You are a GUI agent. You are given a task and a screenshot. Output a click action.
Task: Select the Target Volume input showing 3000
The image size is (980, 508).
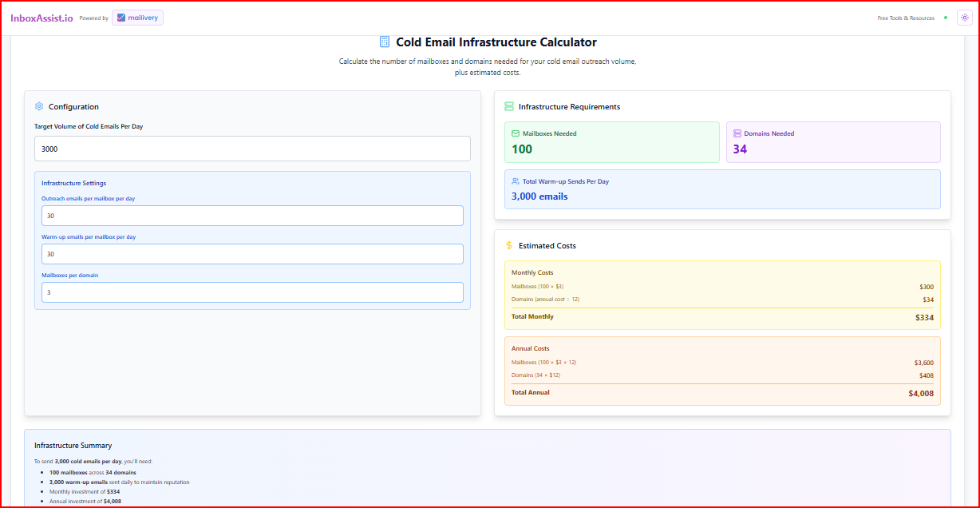pyautogui.click(x=252, y=149)
